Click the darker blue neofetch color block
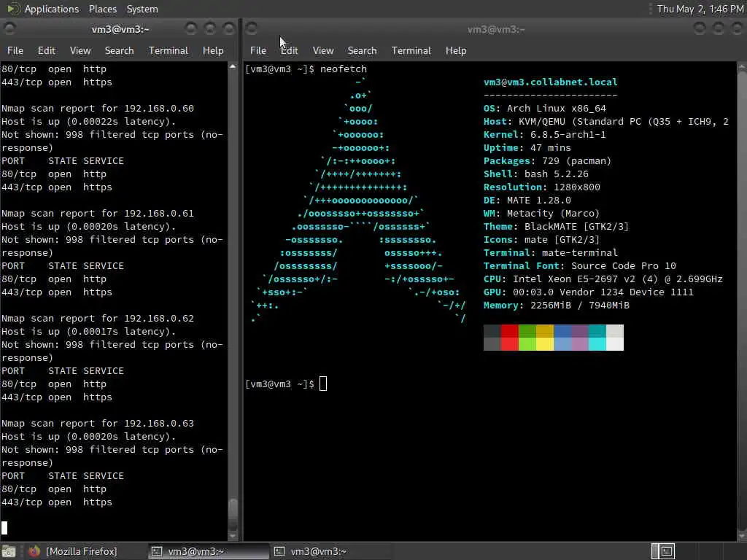Viewport: 747px width, 560px height. 562,330
